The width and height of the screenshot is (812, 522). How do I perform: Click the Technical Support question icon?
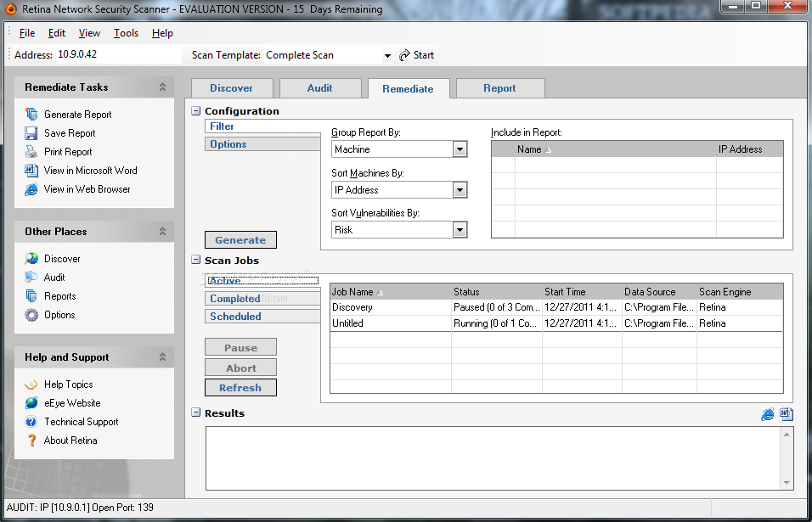(x=31, y=422)
